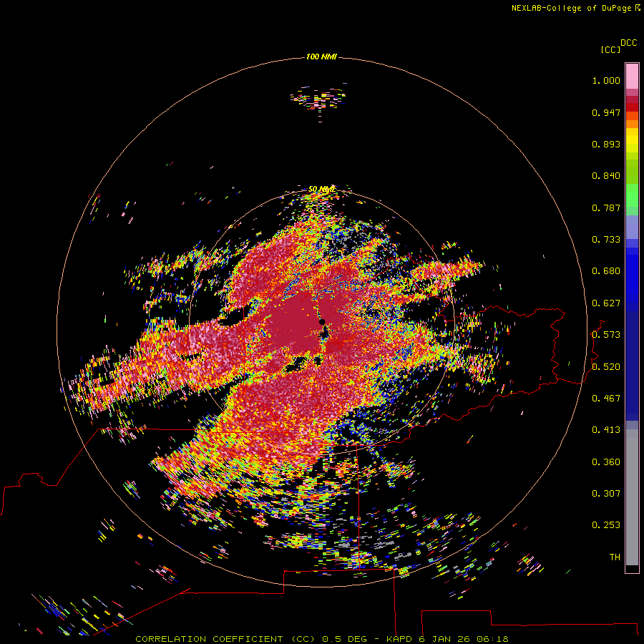This screenshot has width=644, height=644.
Task: Select the 0.573 legend value
Action: (606, 335)
